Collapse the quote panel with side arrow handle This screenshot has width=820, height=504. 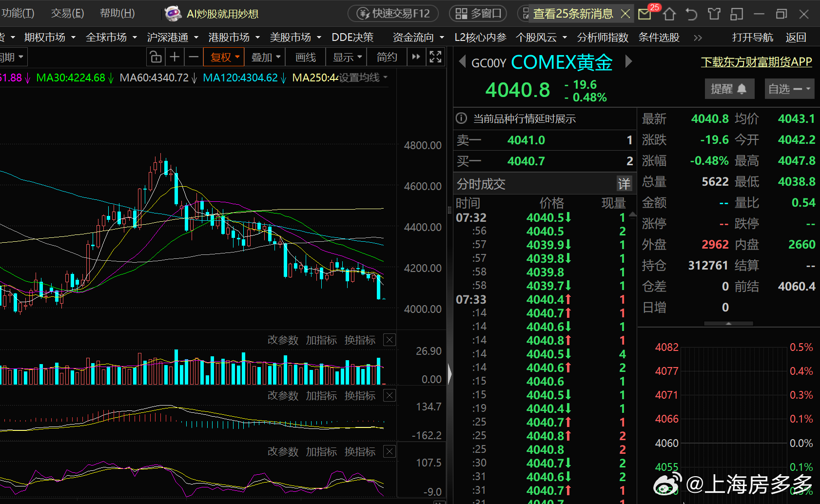pyautogui.click(x=449, y=374)
